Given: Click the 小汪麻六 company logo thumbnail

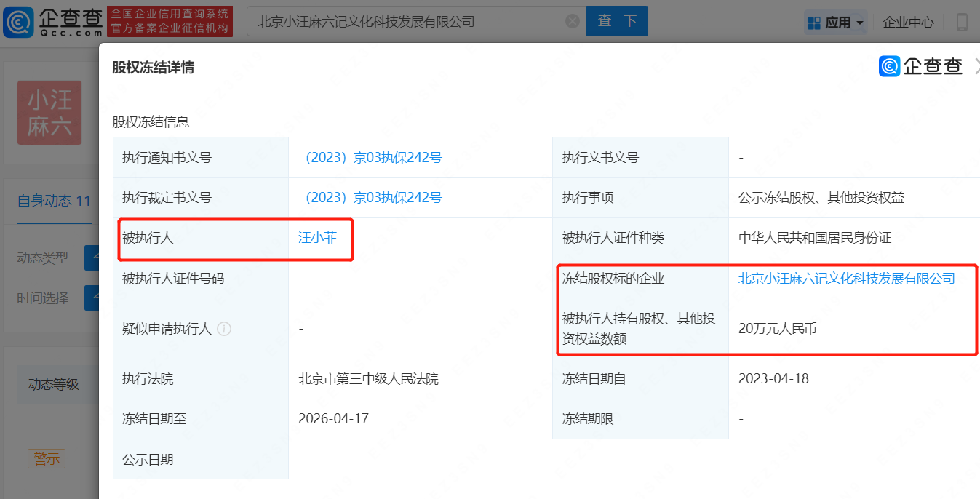Looking at the screenshot, I should [x=49, y=113].
